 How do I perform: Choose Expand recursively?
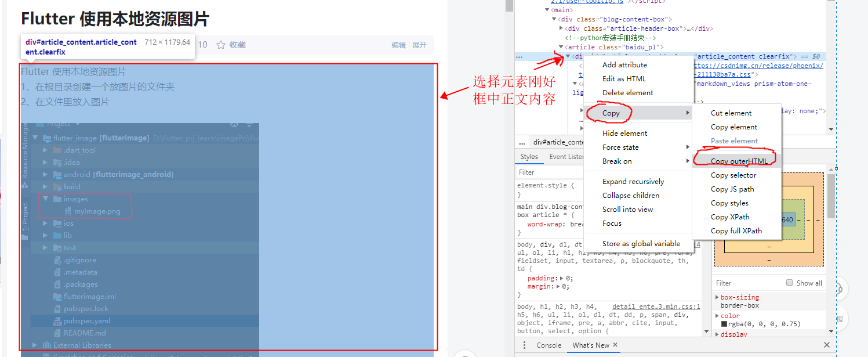pos(638,182)
